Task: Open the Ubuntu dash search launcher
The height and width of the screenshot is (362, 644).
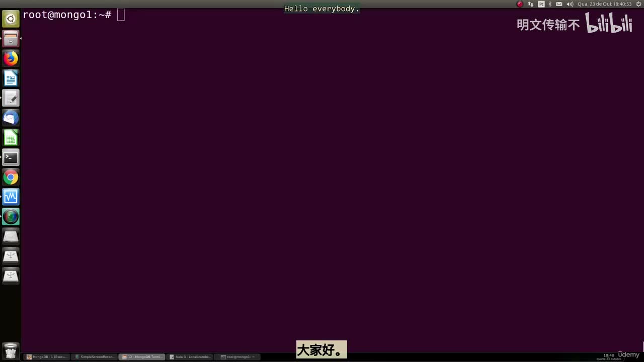Action: click(x=11, y=19)
